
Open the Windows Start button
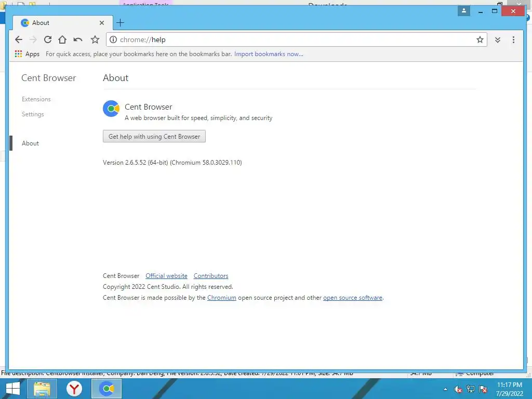click(13, 389)
